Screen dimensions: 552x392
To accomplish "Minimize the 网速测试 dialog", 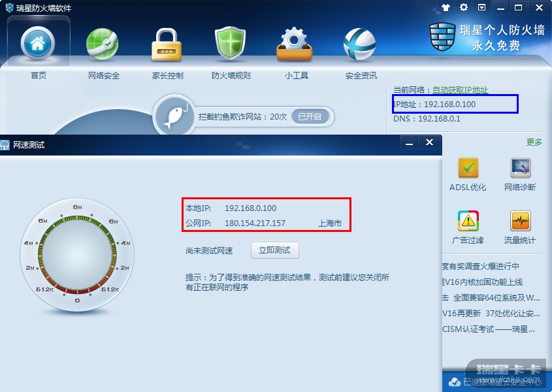I will pos(409,142).
